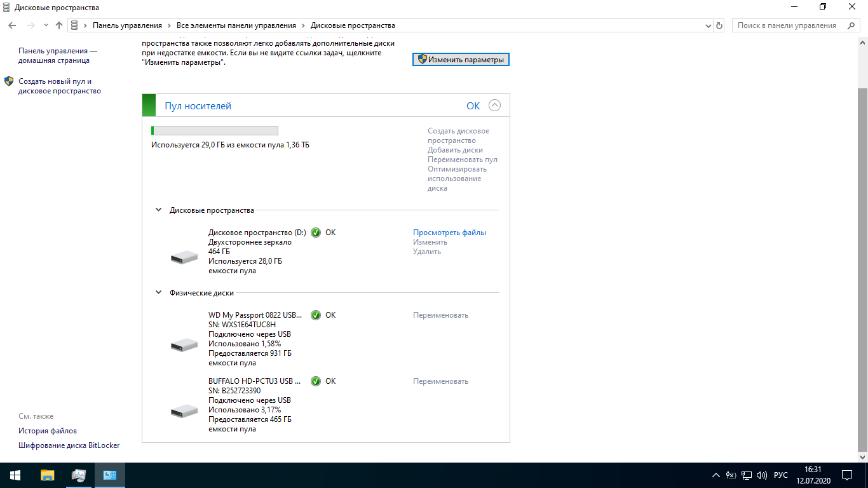The width and height of the screenshot is (868, 488).
Task: Open Создать новый пул и дисковое пространство
Action: [x=60, y=86]
